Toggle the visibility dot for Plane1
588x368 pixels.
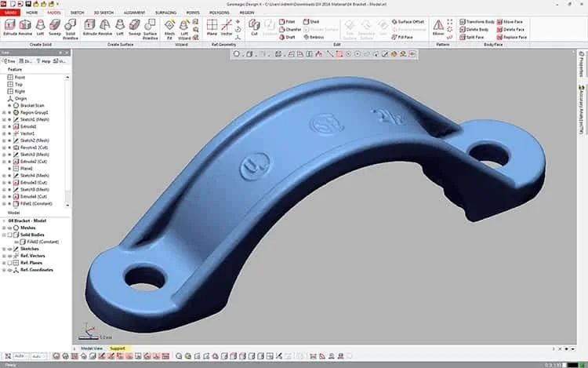(x=9, y=169)
